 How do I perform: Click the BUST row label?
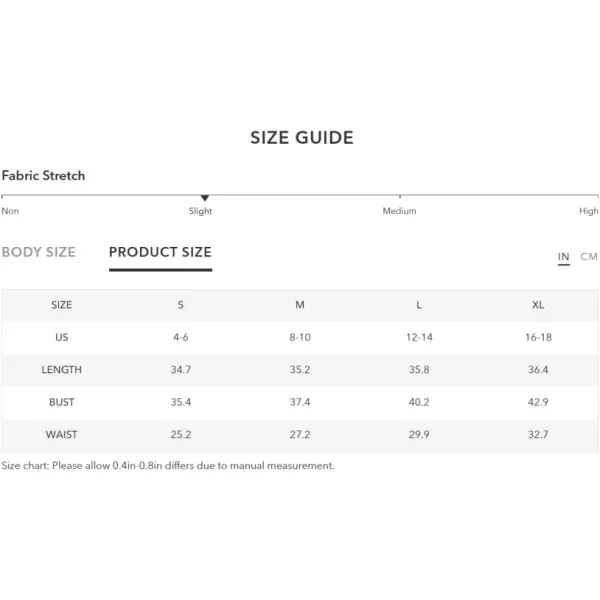pos(62,402)
